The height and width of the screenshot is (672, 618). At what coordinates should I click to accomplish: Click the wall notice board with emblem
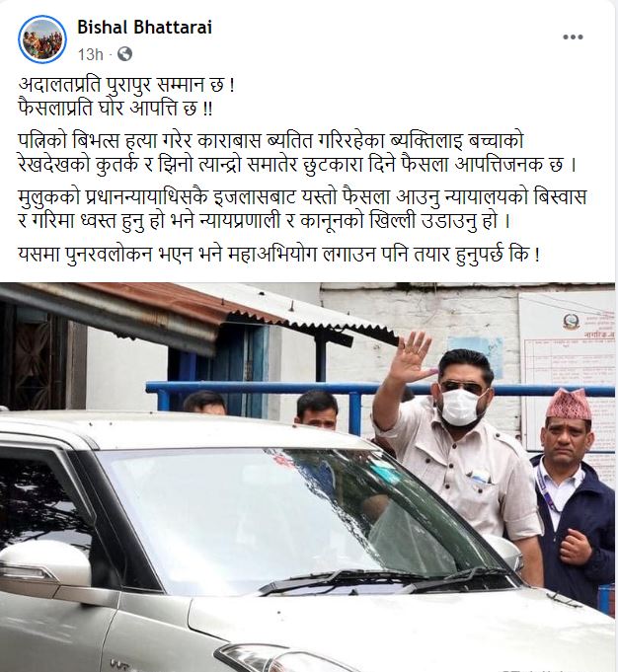click(566, 364)
